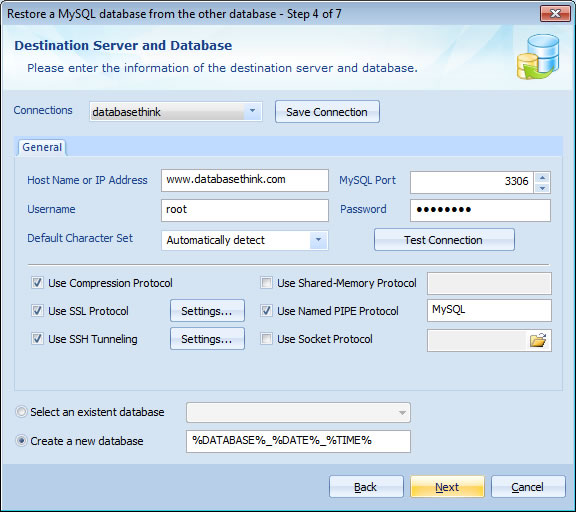
Task: Toggle Use SSH Tunneling checkbox
Action: click(x=37, y=339)
